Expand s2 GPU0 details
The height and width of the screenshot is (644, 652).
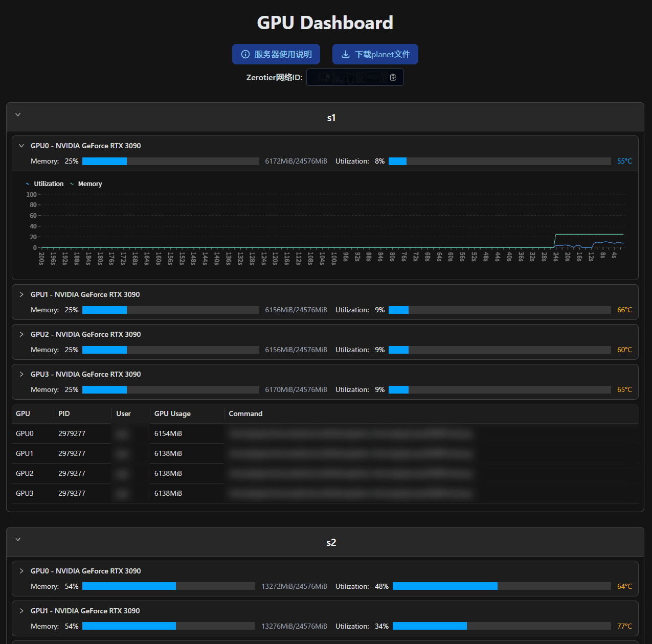click(21, 571)
